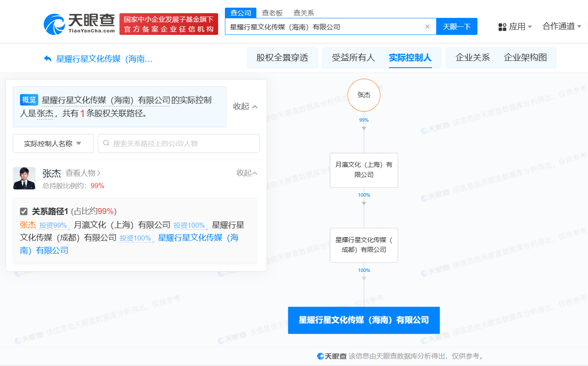
Task: Open the 实际控制人名称 dropdown
Action: 53,143
